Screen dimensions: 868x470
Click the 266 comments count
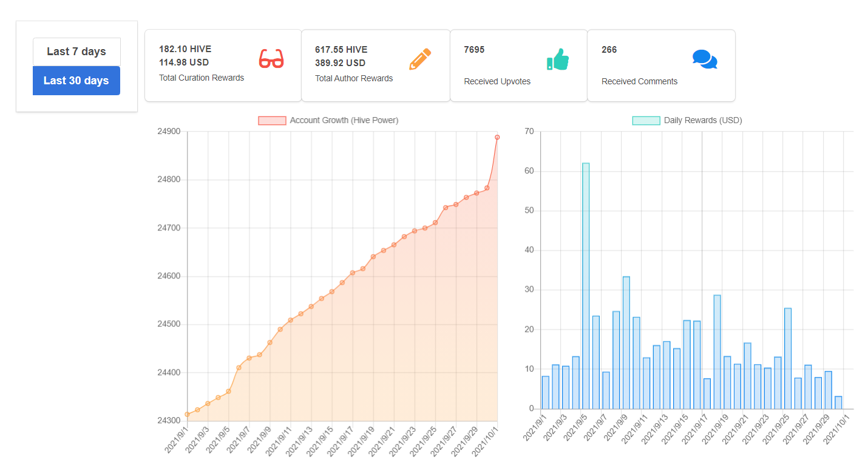[609, 50]
